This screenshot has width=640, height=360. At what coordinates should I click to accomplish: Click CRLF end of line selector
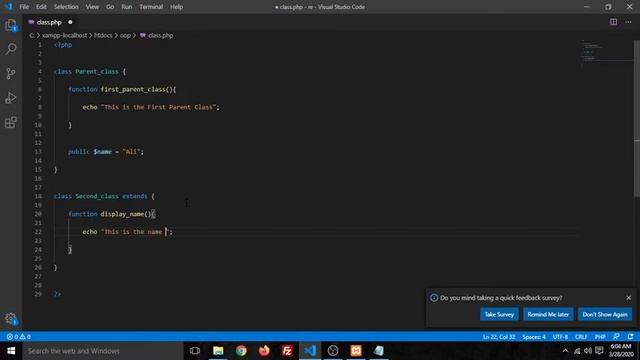point(581,337)
